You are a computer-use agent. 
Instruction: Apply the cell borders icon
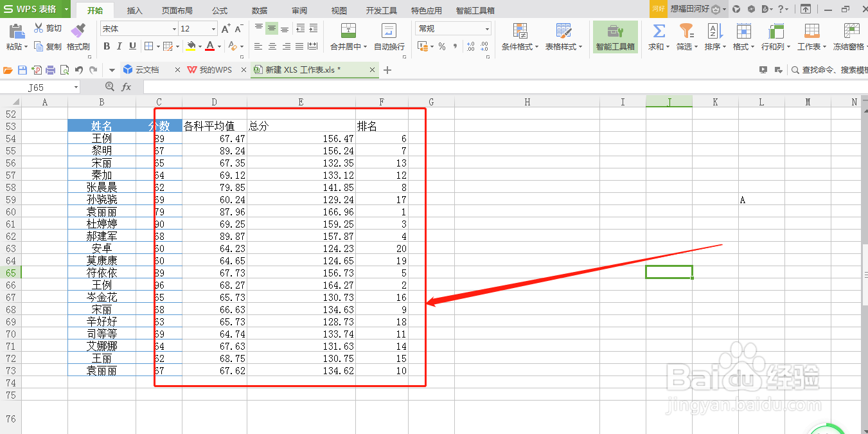[x=148, y=46]
